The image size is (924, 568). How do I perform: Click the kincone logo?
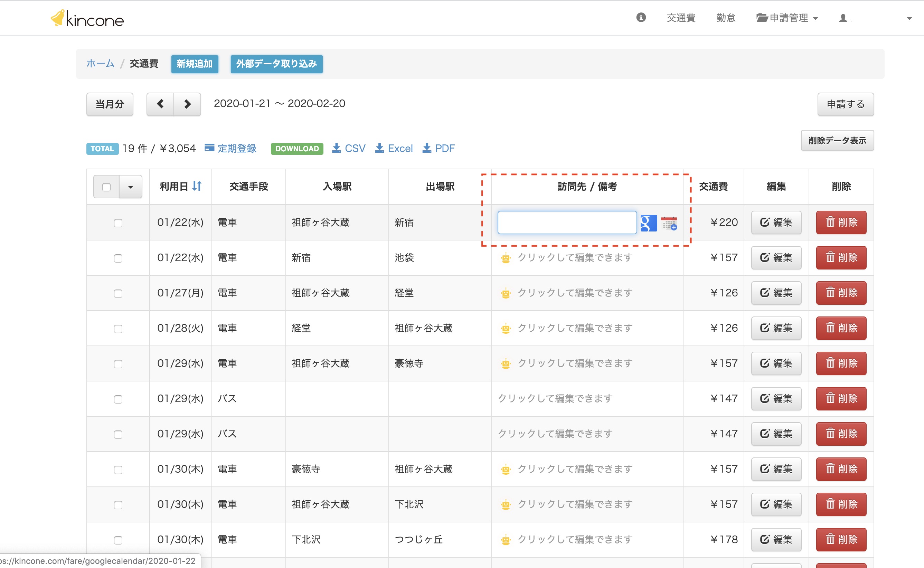coord(87,18)
